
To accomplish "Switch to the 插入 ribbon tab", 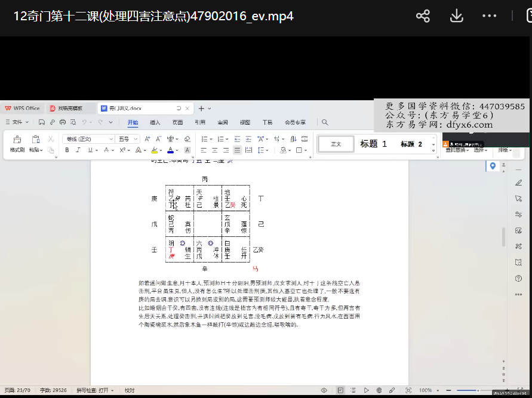I will click(x=155, y=122).
